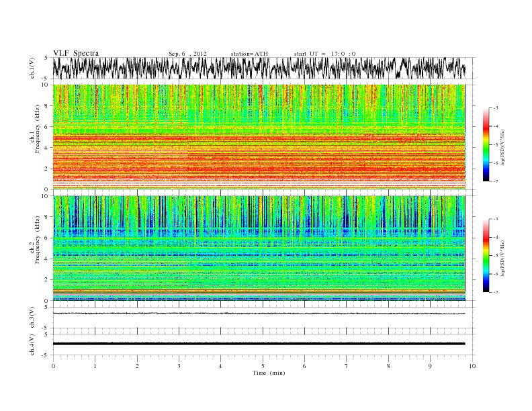Click the "station=ATH" header label
Image resolution: width=532 pixels, height=411 pixels.
(x=249, y=54)
